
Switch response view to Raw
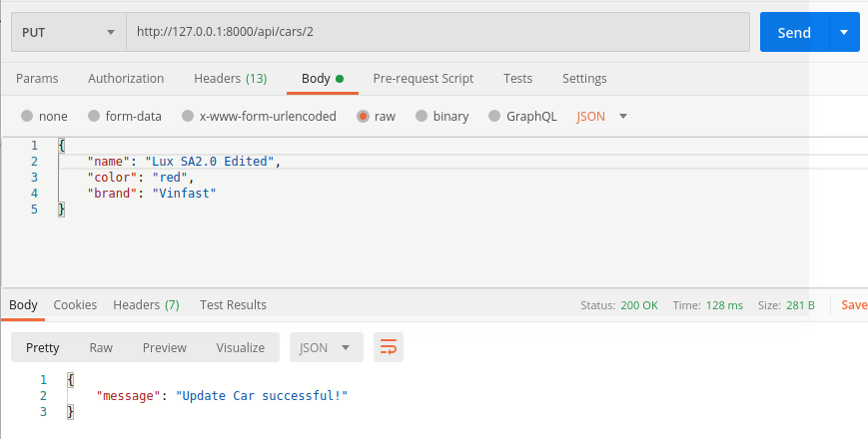[x=101, y=348]
